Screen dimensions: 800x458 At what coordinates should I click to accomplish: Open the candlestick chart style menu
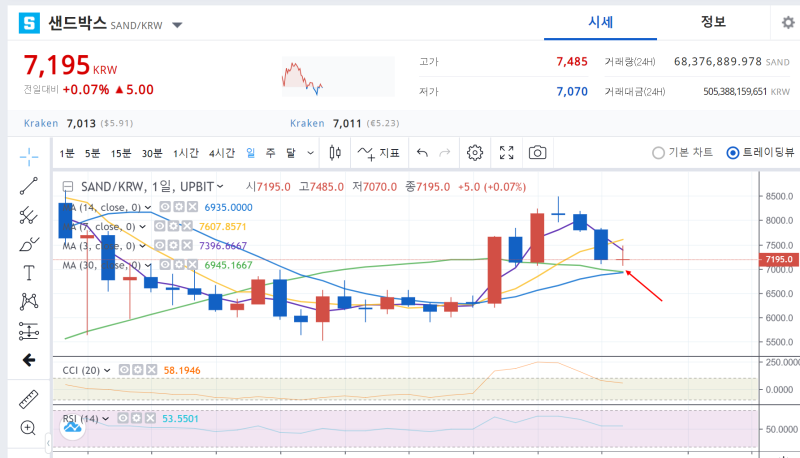(335, 152)
